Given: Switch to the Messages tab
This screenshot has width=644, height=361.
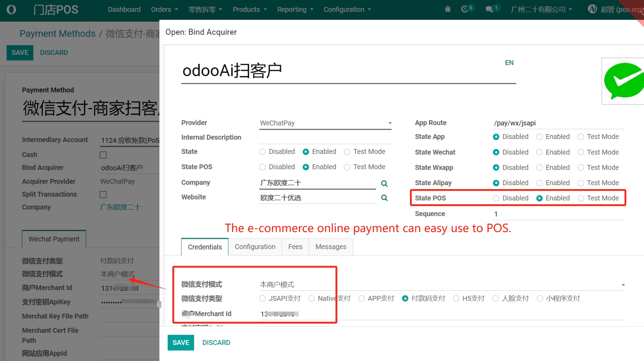Looking at the screenshot, I should point(331,247).
